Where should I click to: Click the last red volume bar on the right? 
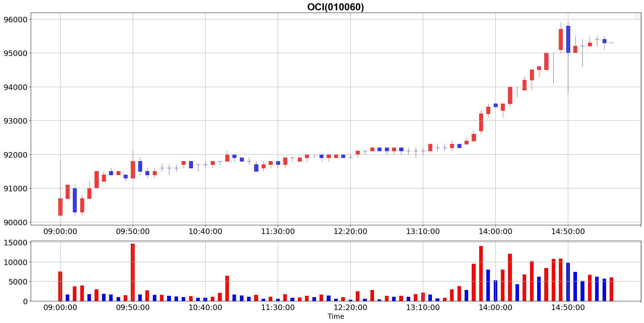point(611,289)
